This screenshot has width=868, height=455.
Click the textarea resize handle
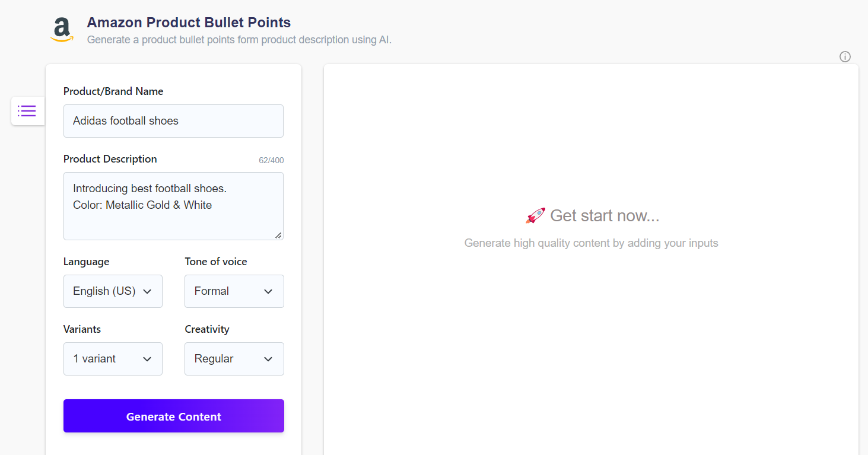[278, 236]
